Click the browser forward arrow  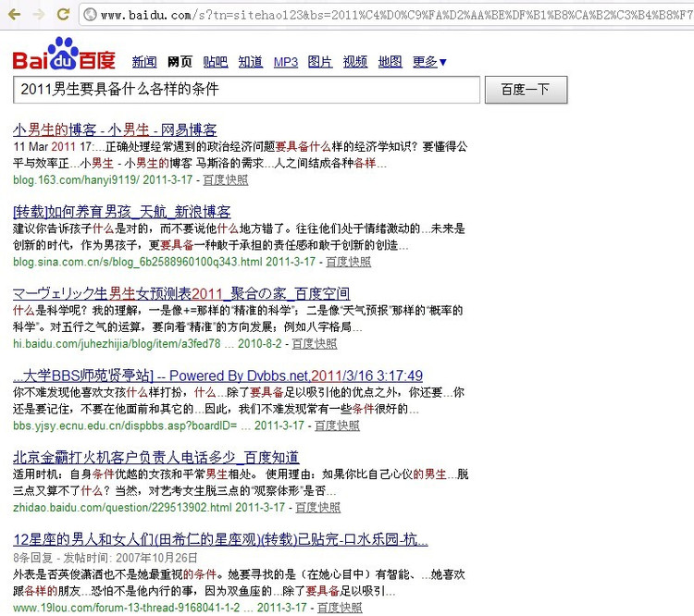39,14
